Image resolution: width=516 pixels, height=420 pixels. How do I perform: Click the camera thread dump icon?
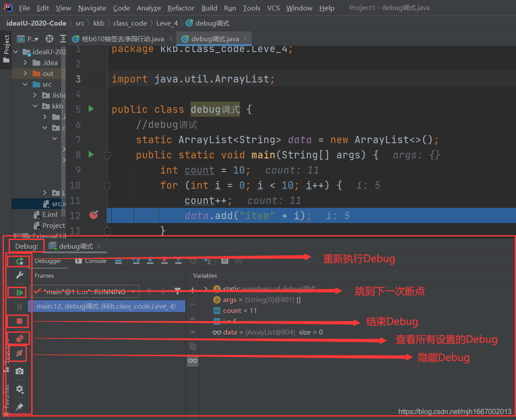pyautogui.click(x=20, y=371)
